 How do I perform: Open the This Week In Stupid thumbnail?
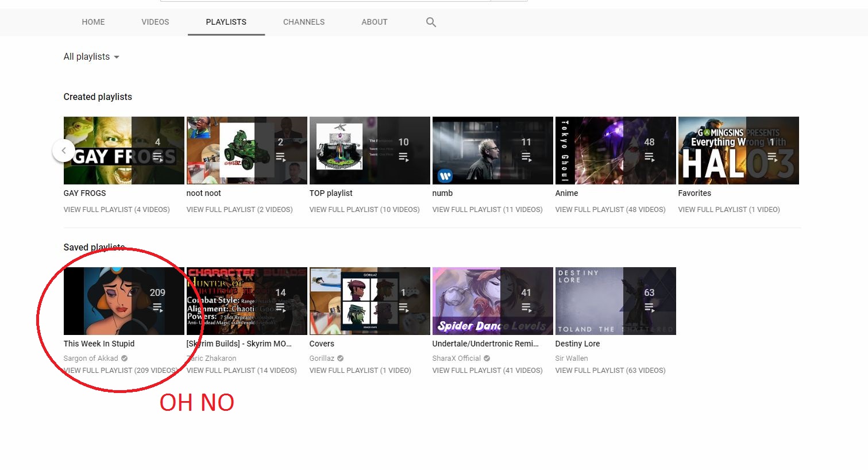[124, 301]
